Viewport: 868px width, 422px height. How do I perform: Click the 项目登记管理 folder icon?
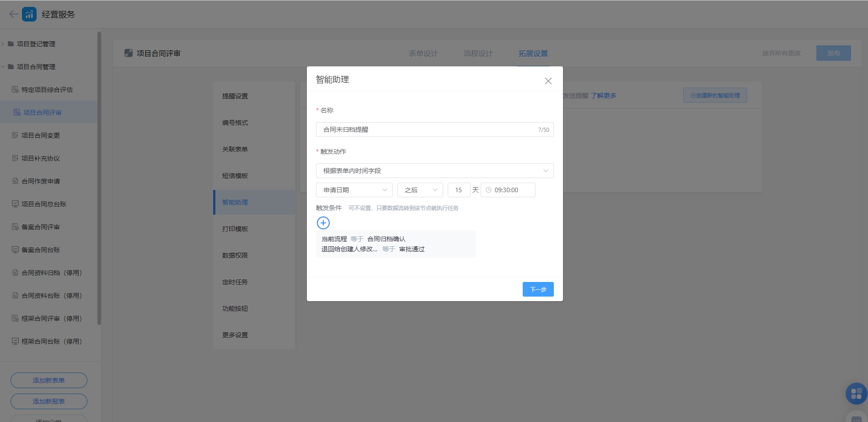(x=11, y=44)
